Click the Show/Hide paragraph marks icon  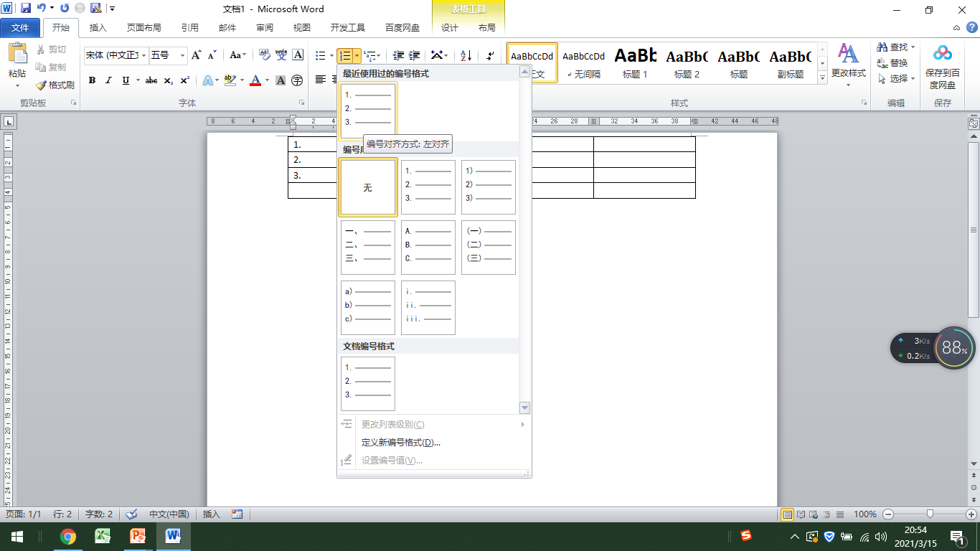(x=491, y=55)
